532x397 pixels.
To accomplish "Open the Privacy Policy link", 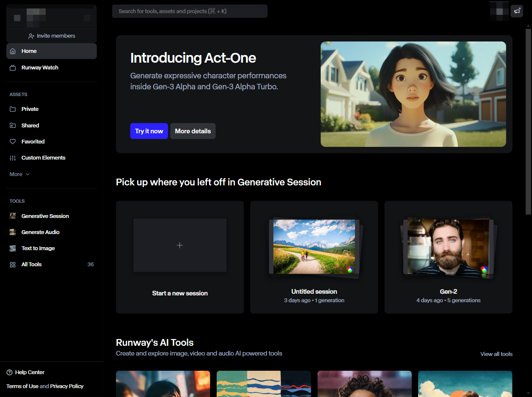I will coord(67,386).
